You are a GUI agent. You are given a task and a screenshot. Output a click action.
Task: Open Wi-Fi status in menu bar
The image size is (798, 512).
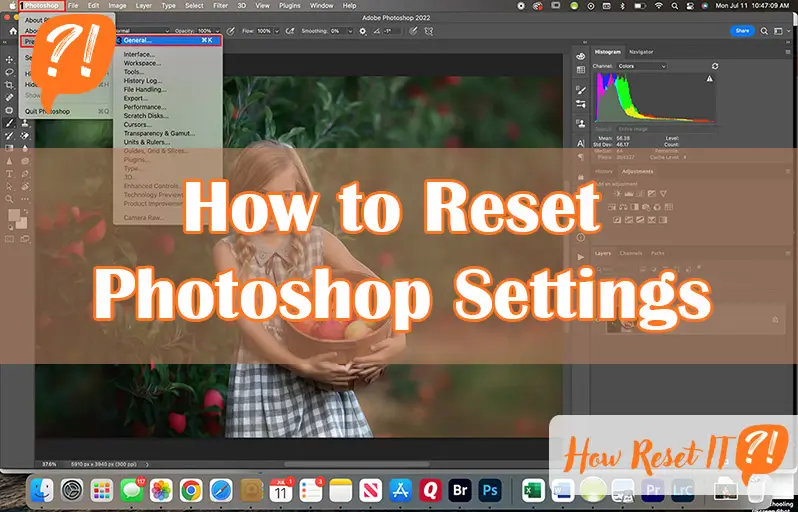click(659, 6)
